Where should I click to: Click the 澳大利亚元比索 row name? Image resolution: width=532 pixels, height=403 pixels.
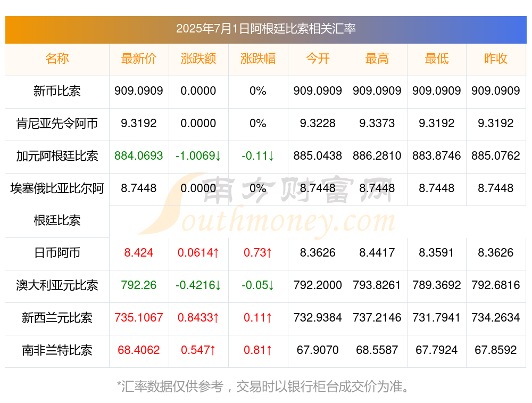point(57,285)
